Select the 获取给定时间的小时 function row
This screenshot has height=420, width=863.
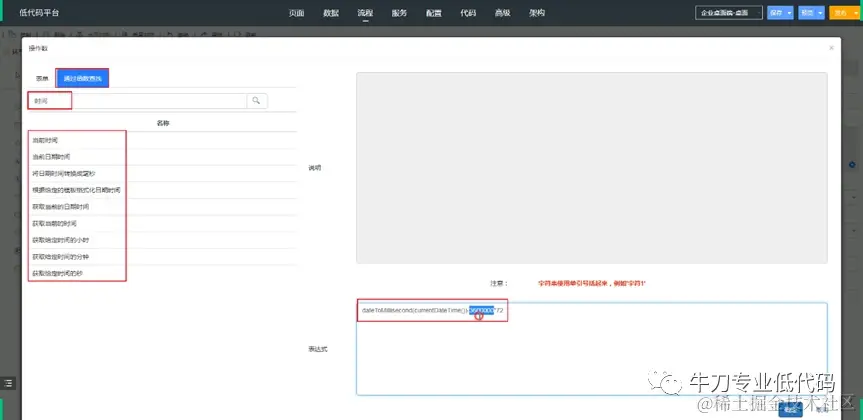click(x=162, y=240)
